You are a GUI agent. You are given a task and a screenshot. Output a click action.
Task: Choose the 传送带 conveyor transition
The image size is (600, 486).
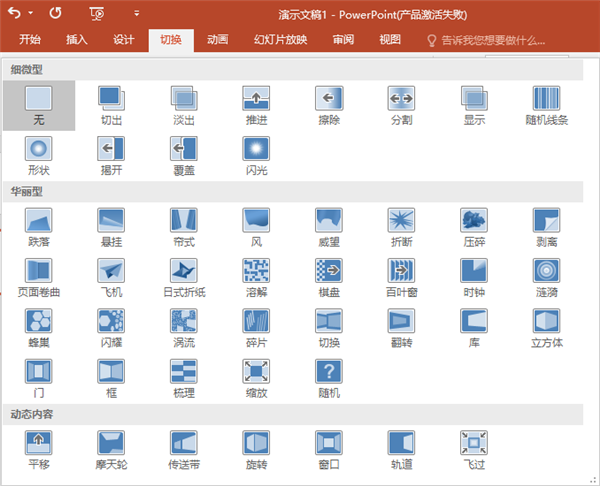click(x=184, y=450)
